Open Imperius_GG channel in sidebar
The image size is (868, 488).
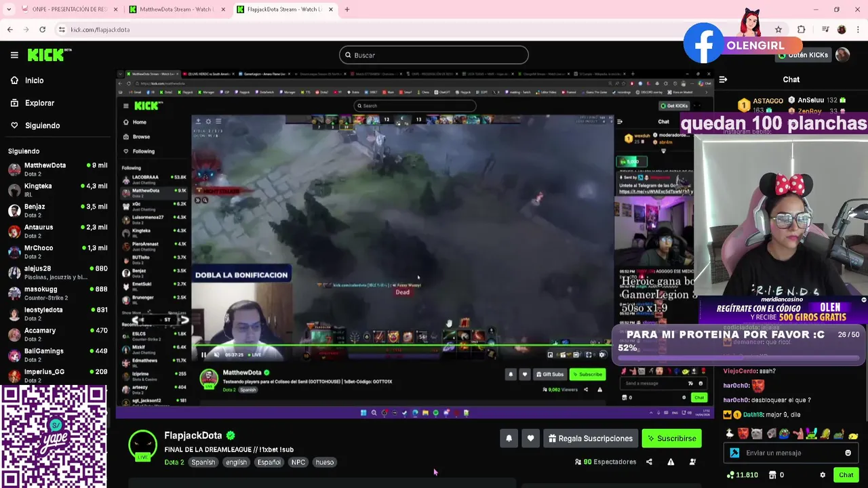58,375
